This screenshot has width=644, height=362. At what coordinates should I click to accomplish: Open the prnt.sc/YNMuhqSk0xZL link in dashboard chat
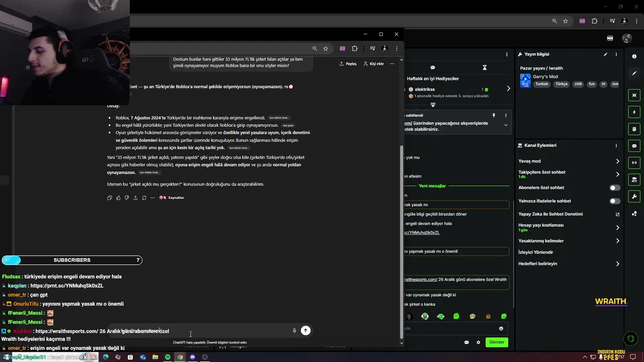pyautogui.click(x=422, y=233)
